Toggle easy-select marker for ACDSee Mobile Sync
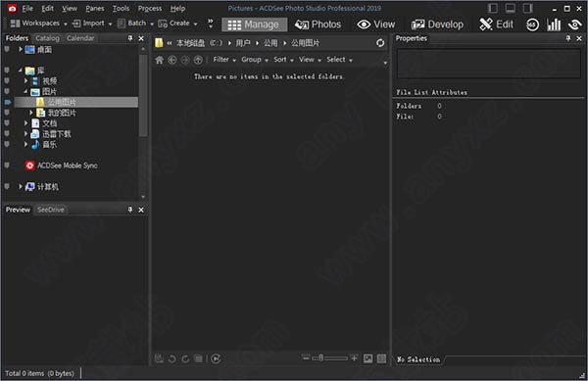 7,166
